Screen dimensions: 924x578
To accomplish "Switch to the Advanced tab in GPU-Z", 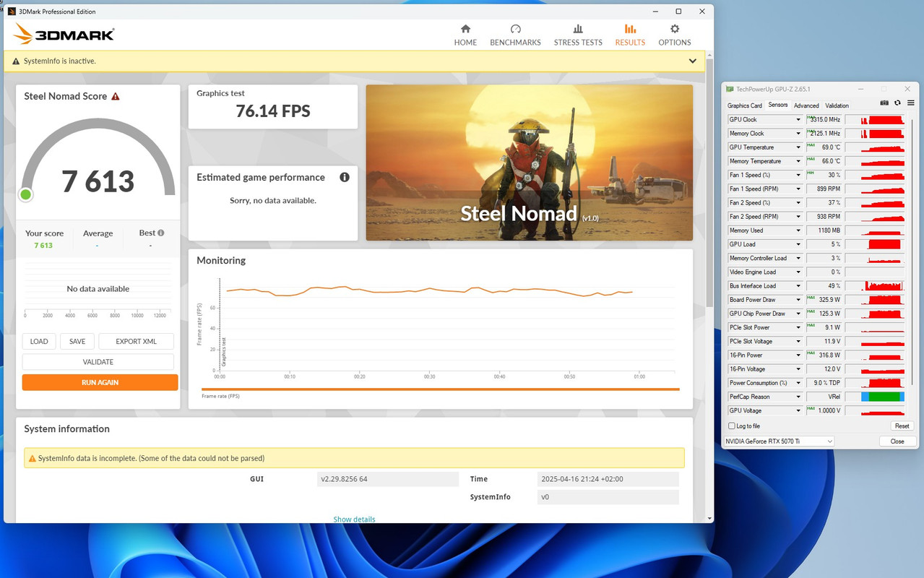I will click(x=806, y=105).
